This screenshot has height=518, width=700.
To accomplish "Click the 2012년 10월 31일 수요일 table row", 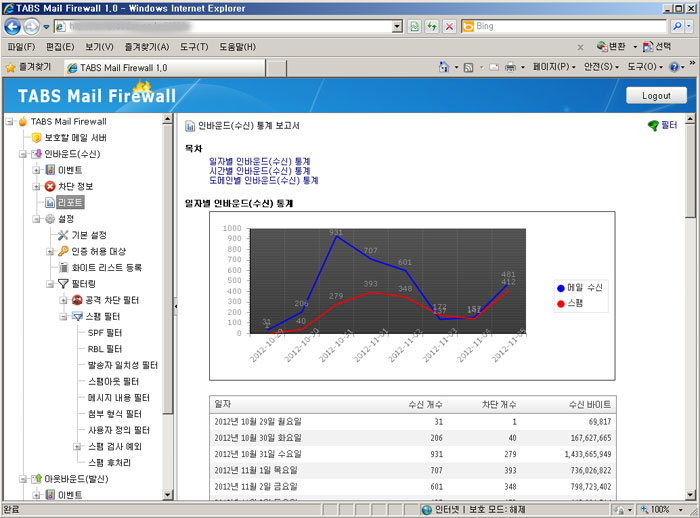I will (x=412, y=454).
